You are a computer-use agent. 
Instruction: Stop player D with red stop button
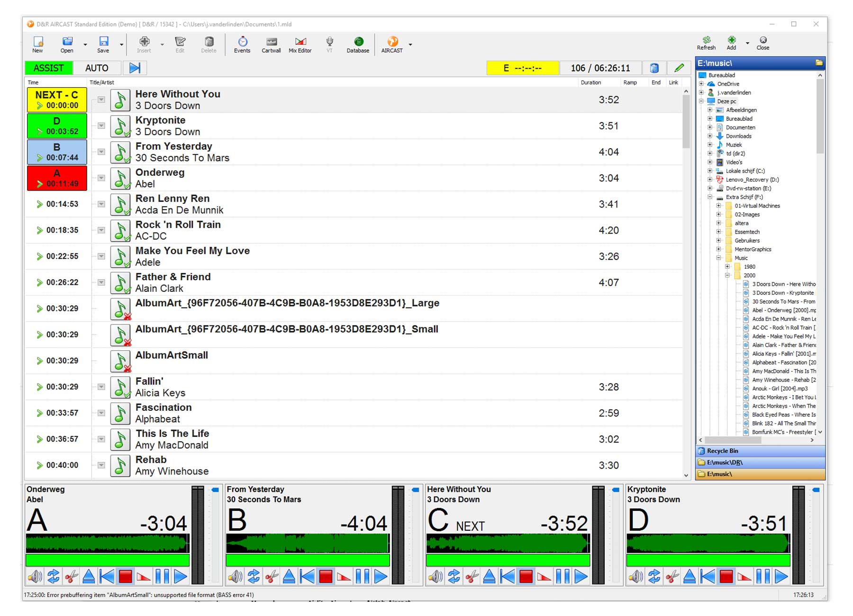(726, 577)
